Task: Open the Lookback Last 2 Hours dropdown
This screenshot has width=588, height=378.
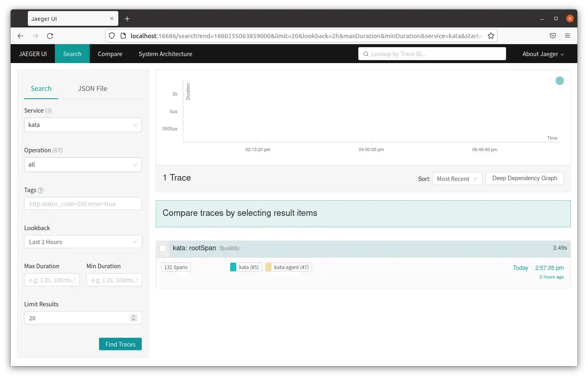Action: [x=83, y=242]
